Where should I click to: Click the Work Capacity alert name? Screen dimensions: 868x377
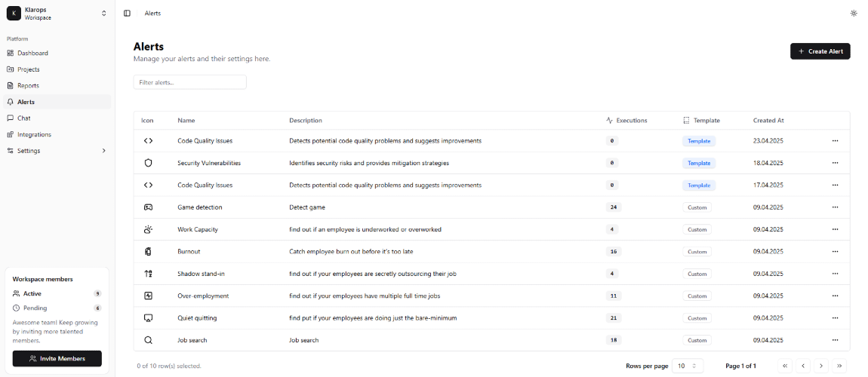pyautogui.click(x=198, y=229)
